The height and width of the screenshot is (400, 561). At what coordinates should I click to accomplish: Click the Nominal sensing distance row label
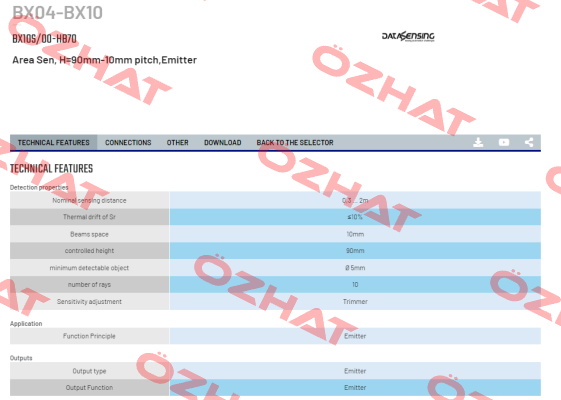coord(89,200)
